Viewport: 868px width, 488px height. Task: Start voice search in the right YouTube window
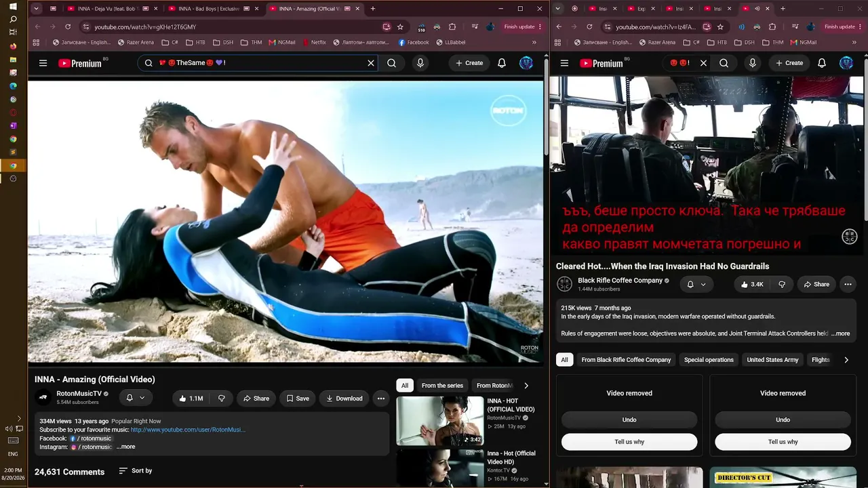pos(753,63)
